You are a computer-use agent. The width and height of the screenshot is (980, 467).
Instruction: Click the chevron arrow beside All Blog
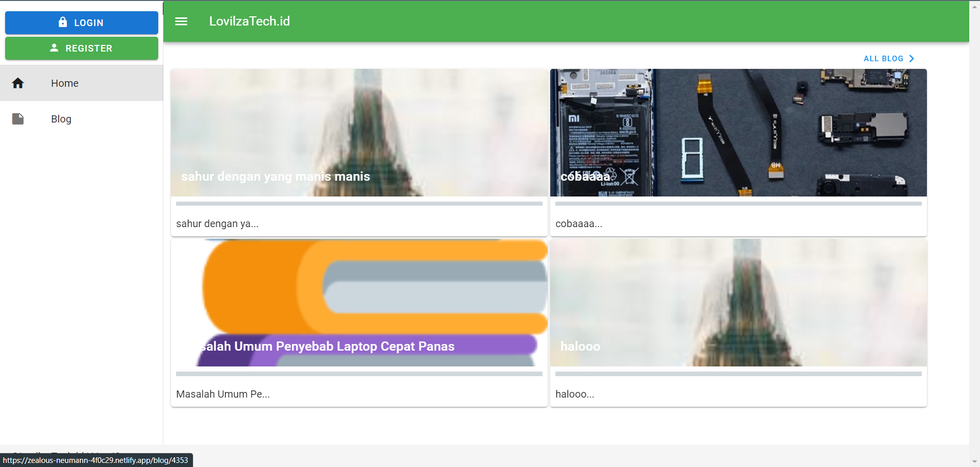click(912, 59)
